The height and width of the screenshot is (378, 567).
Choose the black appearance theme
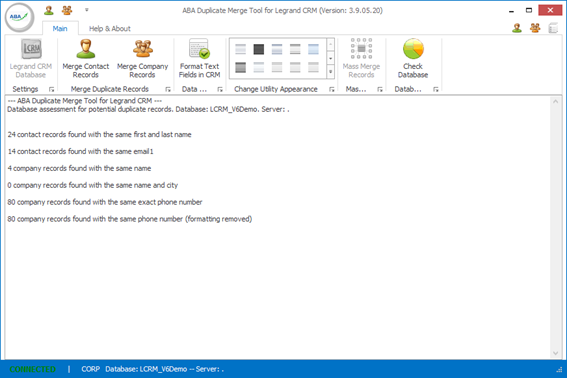(x=259, y=49)
